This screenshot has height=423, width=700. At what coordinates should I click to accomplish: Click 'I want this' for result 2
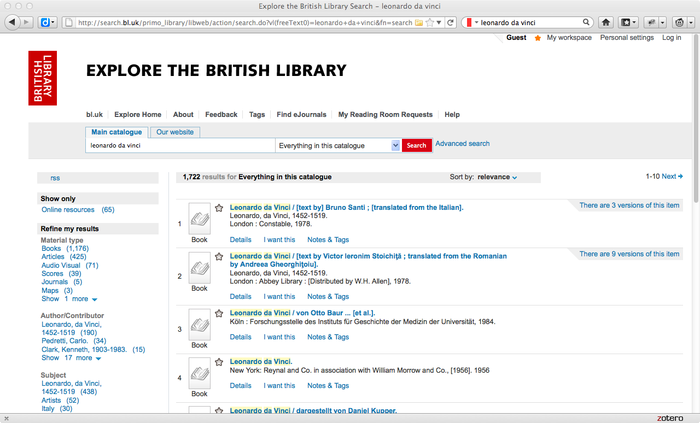tap(279, 296)
